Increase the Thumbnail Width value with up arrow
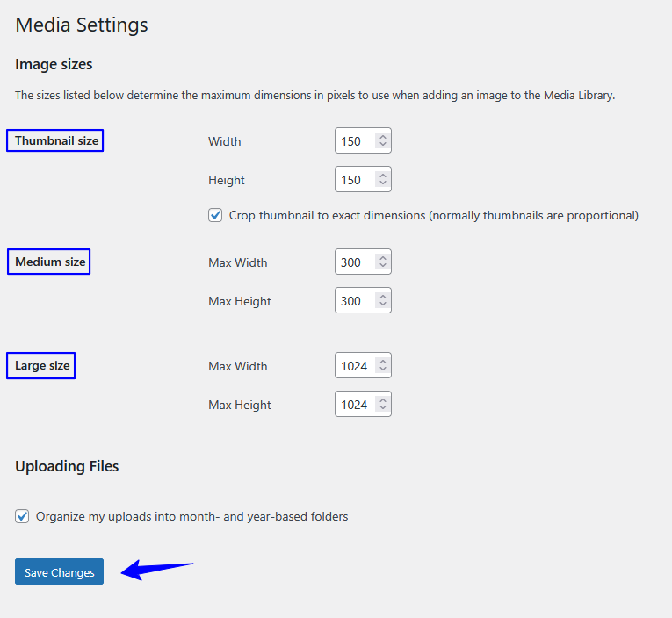Image resolution: width=672 pixels, height=618 pixels. (383, 137)
